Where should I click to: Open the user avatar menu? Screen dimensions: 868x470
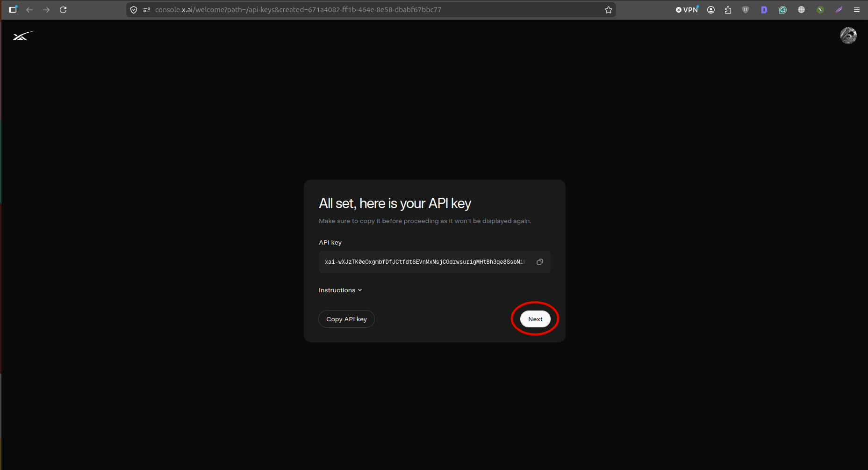[848, 36]
